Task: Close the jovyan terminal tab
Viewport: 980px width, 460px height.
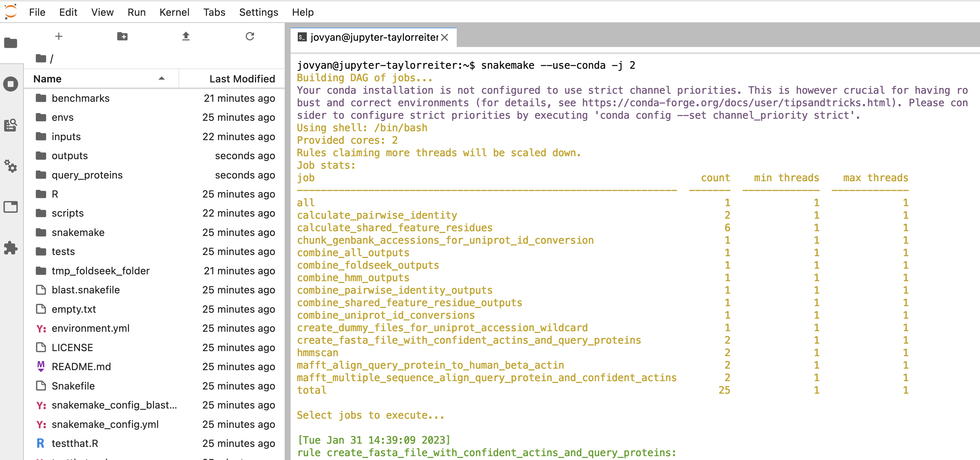Action: click(444, 37)
